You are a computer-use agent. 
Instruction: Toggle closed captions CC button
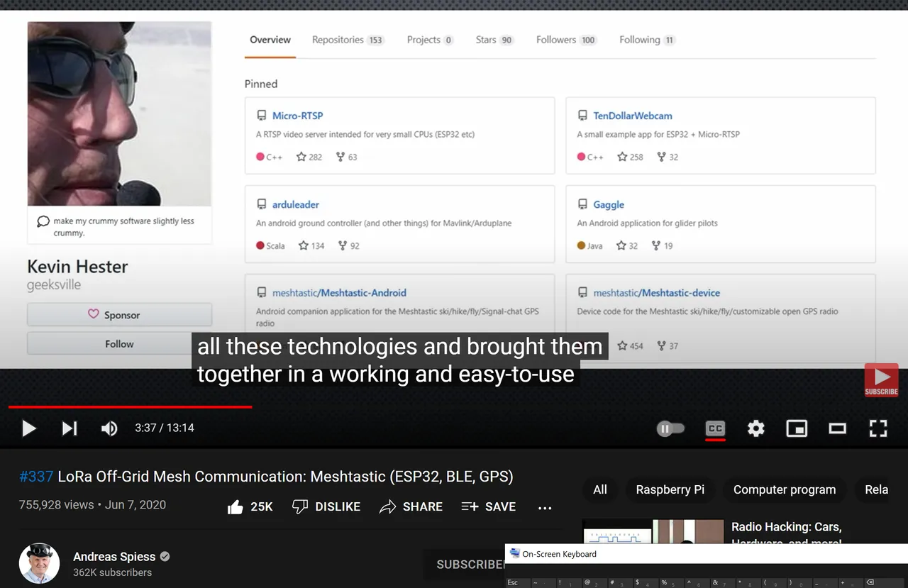[715, 428]
